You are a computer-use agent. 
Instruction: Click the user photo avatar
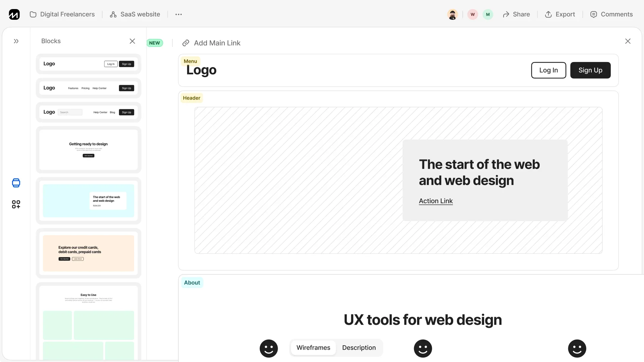452,14
